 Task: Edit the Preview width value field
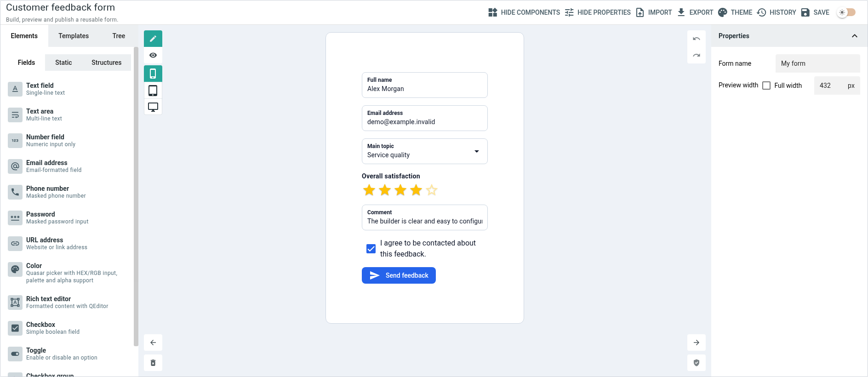click(837, 86)
